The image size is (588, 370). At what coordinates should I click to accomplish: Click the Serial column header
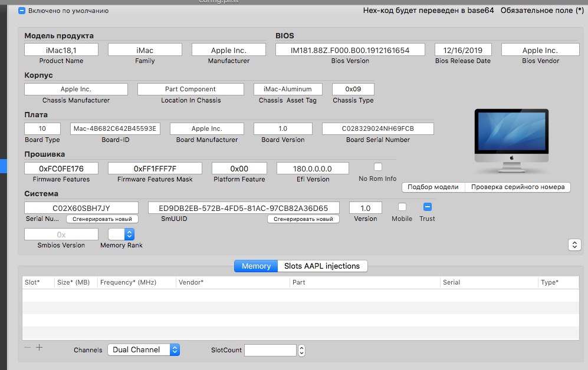pyautogui.click(x=489, y=282)
